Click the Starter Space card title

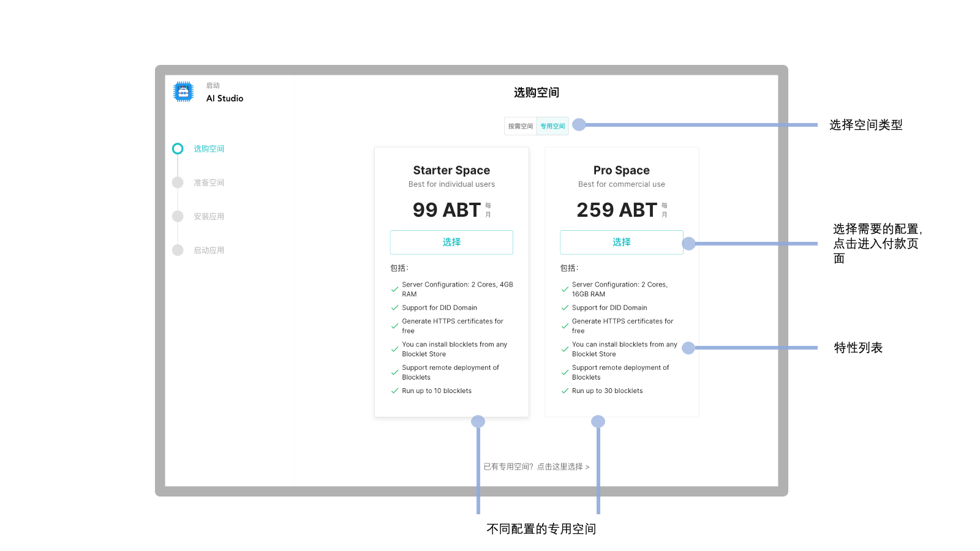pyautogui.click(x=451, y=170)
